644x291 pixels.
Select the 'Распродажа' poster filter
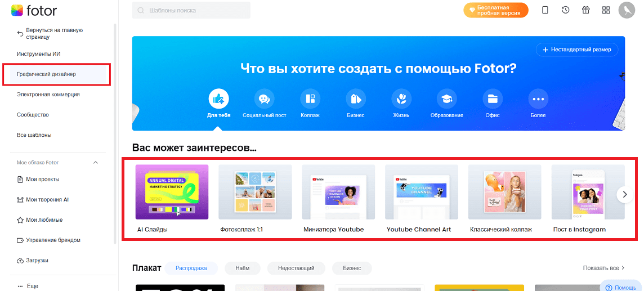[x=191, y=268]
